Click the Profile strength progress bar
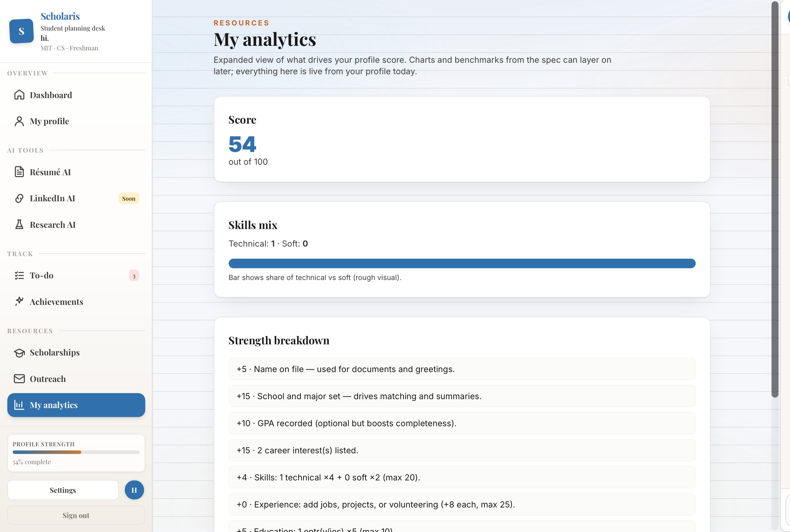790x532 pixels. click(x=76, y=452)
